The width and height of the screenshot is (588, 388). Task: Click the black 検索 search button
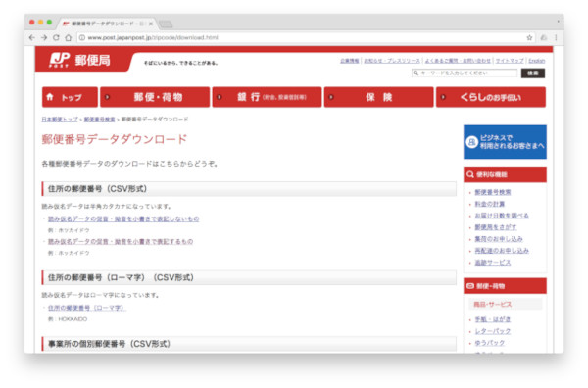pos(533,73)
